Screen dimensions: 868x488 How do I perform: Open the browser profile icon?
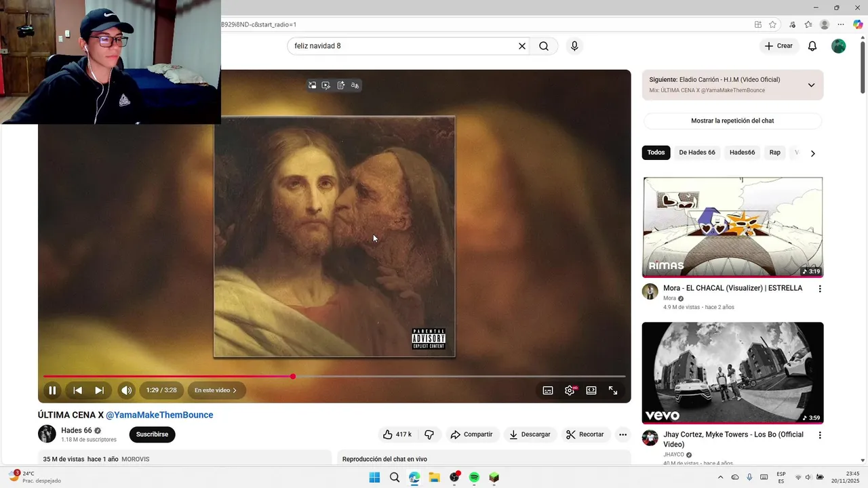click(825, 24)
